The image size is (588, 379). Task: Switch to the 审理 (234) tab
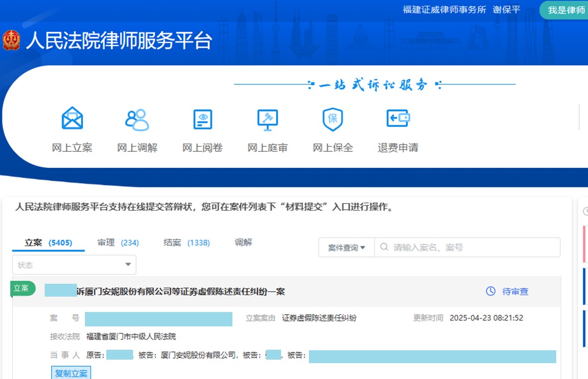pyautogui.click(x=118, y=243)
